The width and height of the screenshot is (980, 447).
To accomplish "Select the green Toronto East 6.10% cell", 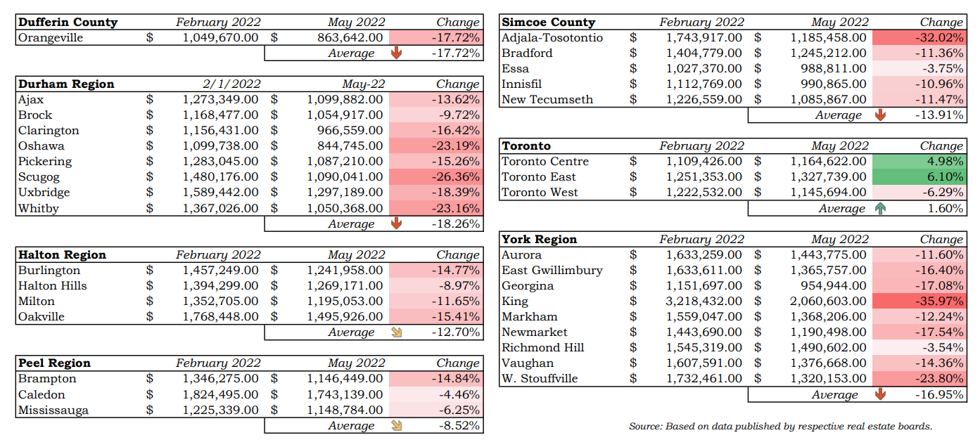I will [918, 177].
